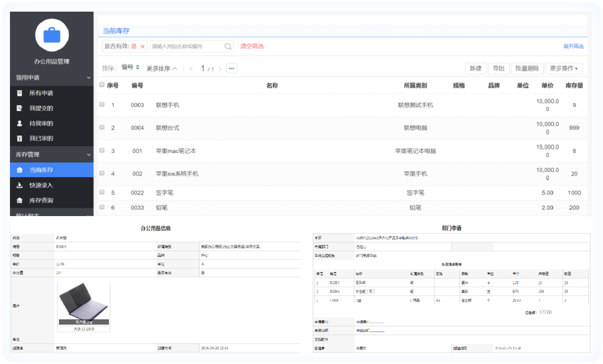Click the person icon beside 待我审的

coord(19,123)
